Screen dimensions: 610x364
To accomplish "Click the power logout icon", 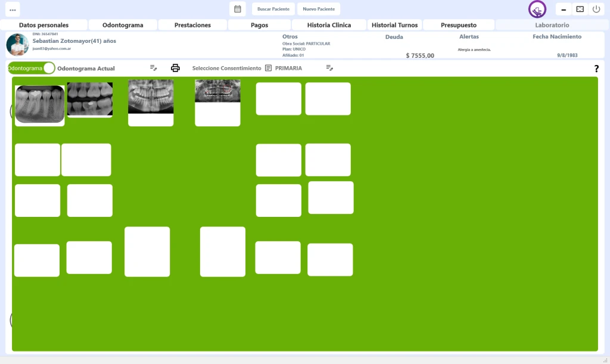I will pos(596,9).
